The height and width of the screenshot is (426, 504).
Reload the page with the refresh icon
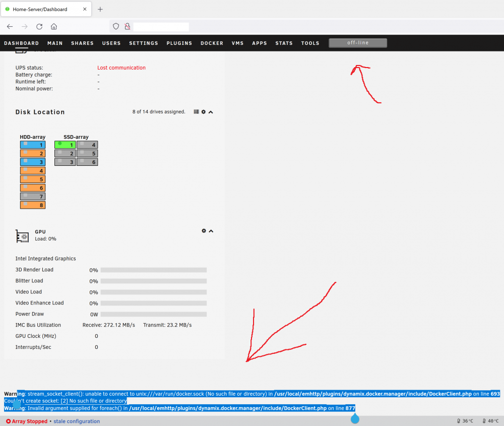[39, 27]
